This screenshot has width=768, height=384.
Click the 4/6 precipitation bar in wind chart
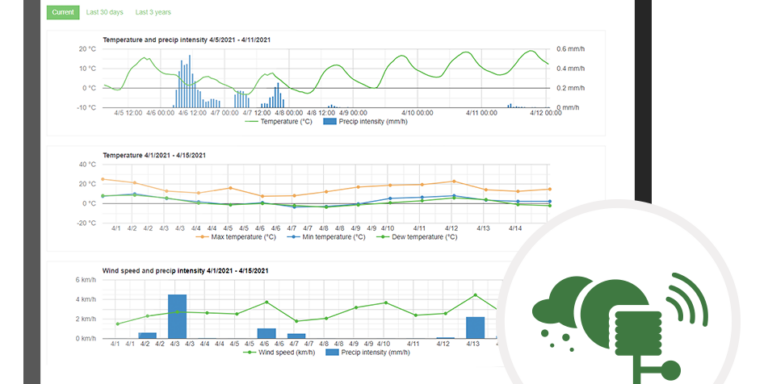click(x=266, y=334)
